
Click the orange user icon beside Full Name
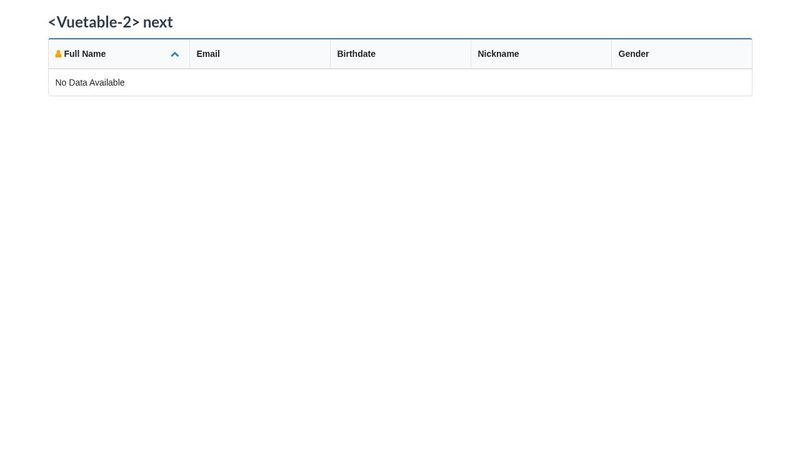coord(58,54)
